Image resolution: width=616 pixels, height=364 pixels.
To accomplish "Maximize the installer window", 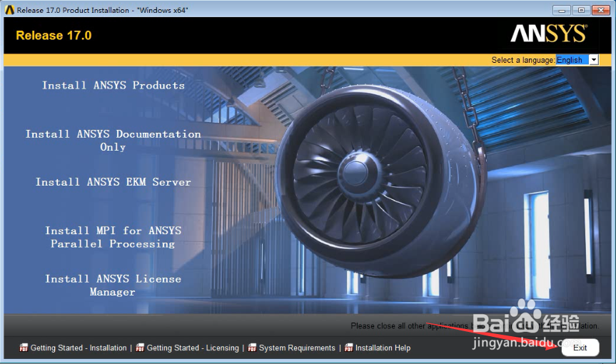I will [x=581, y=10].
